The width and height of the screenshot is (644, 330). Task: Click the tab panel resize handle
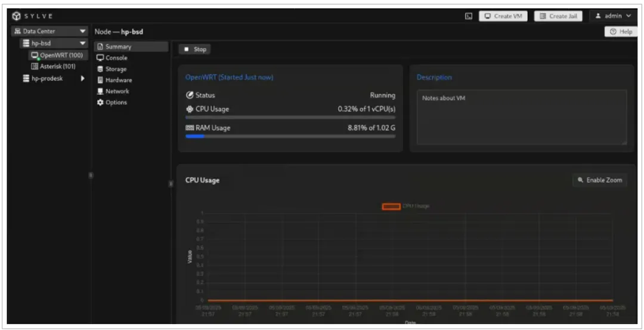coord(171,184)
